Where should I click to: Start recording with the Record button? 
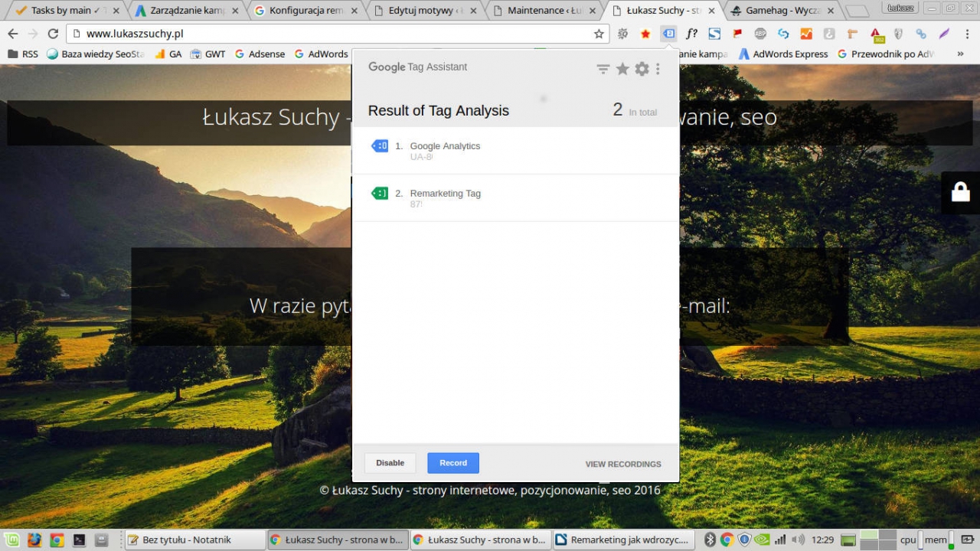(x=453, y=463)
